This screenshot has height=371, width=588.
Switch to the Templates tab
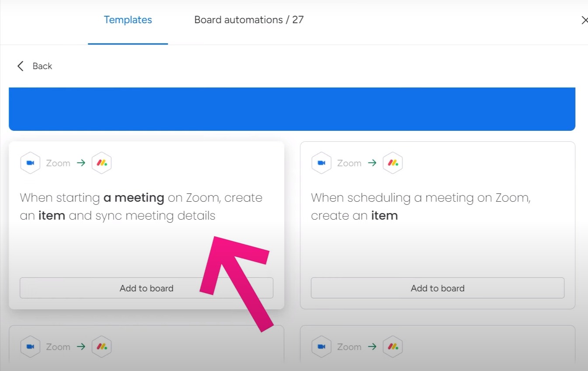click(x=128, y=20)
